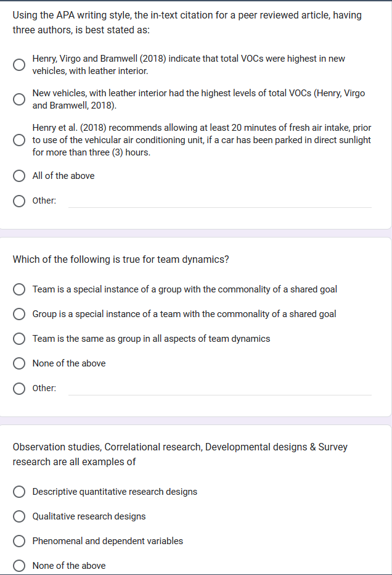
Task: Select 'Phenomenal and dependent variables' option
Action: (19, 541)
